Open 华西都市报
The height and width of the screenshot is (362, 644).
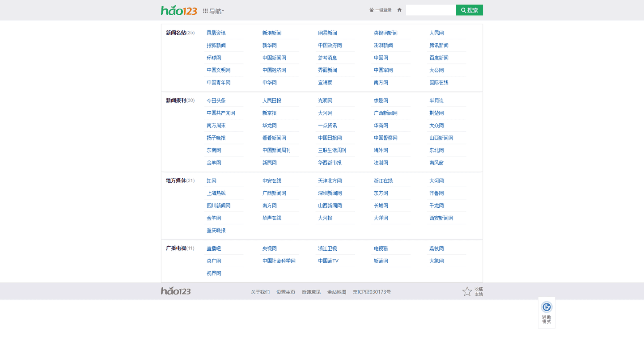330,163
